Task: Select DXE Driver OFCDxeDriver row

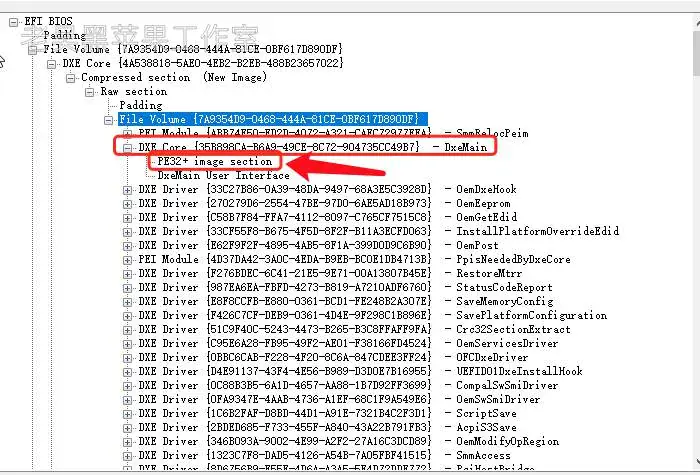Action: coord(333,357)
